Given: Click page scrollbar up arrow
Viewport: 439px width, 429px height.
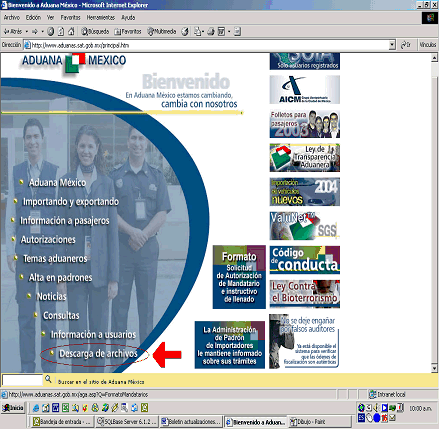Looking at the screenshot, I should pos(434,58).
